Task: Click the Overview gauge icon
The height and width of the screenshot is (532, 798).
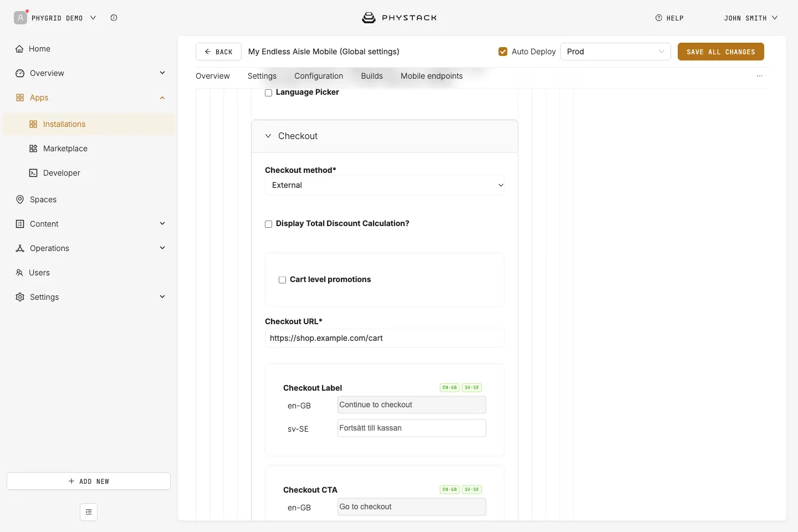Action: (20, 73)
